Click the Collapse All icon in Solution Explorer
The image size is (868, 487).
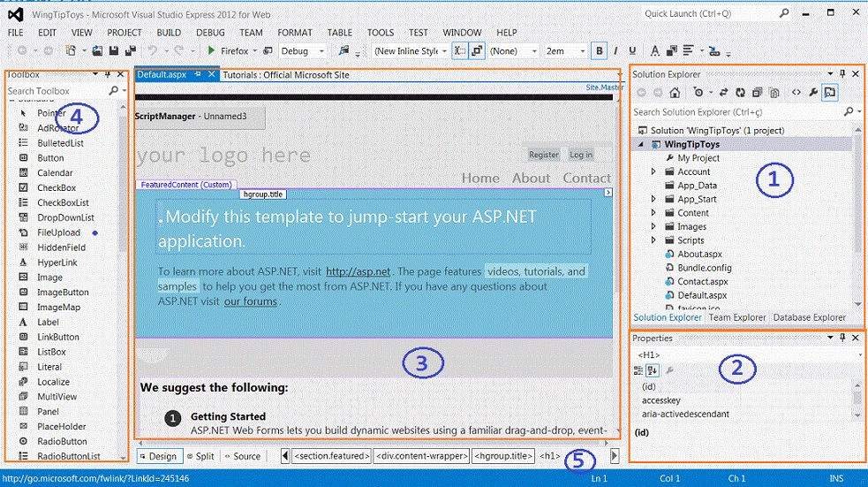[x=757, y=93]
